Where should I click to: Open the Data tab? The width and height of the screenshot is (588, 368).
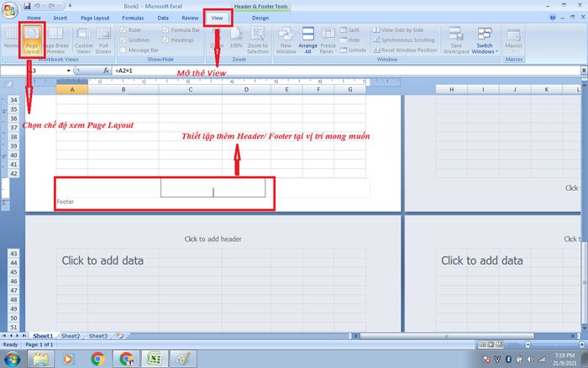(x=163, y=18)
